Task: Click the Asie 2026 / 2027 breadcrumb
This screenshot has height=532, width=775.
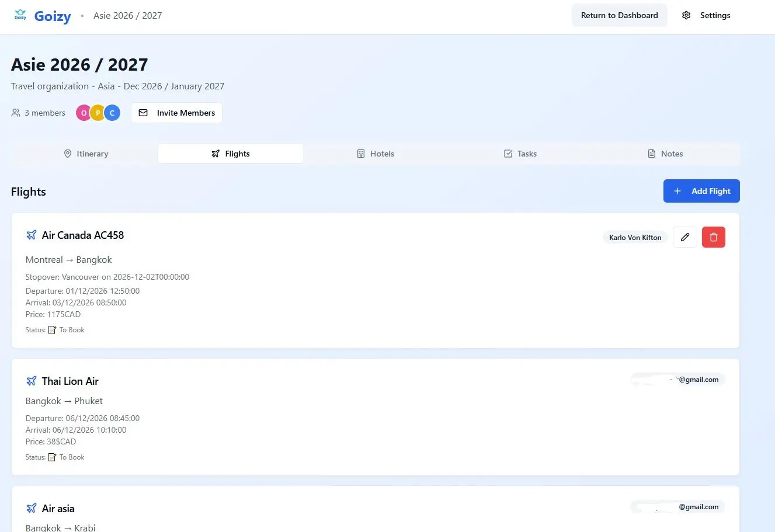Action: pos(127,16)
